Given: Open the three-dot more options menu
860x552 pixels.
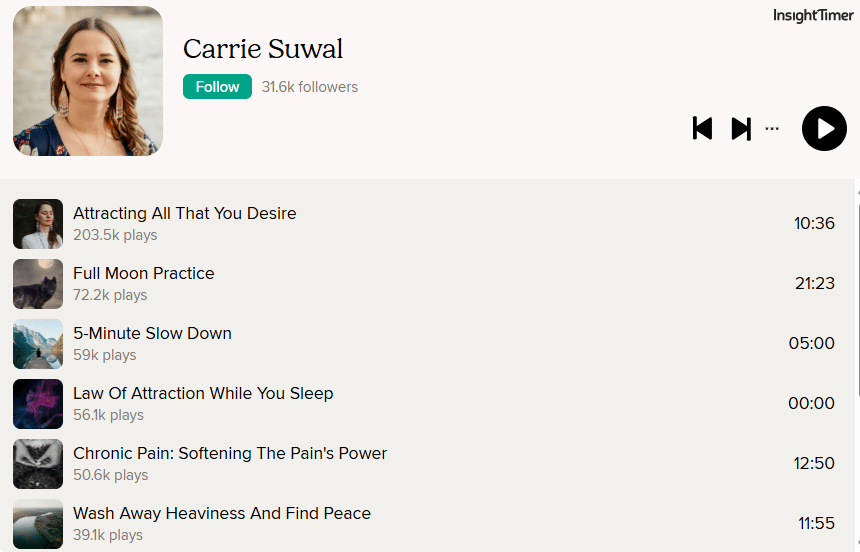Looking at the screenshot, I should (x=772, y=128).
